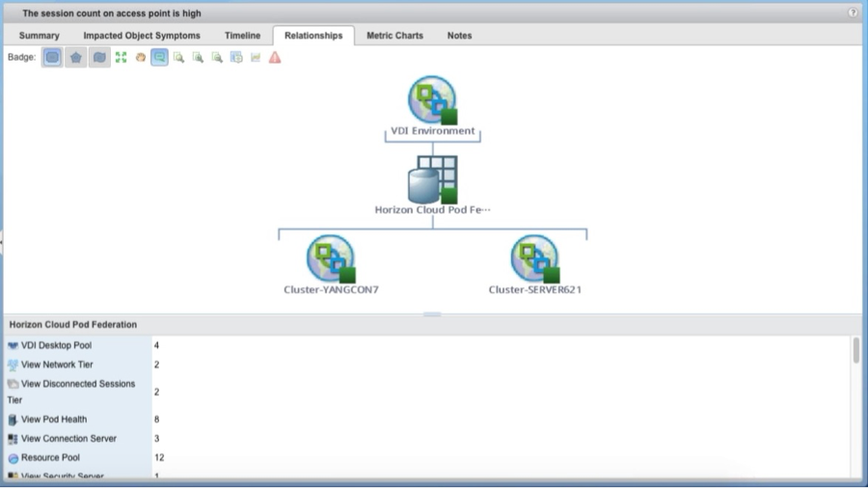The width and height of the screenshot is (868, 488).
Task: Click the chart thumbnail toolbar icon
Action: click(256, 57)
